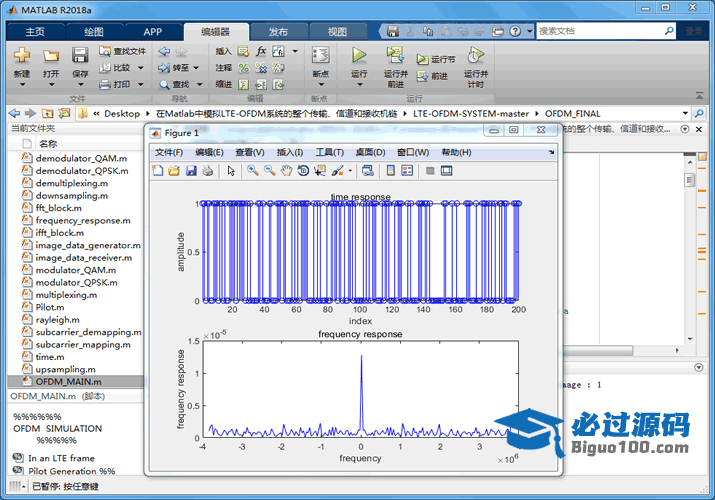This screenshot has width=715, height=500.
Task: Click Figure 1 New Figure icon
Action: point(157,171)
